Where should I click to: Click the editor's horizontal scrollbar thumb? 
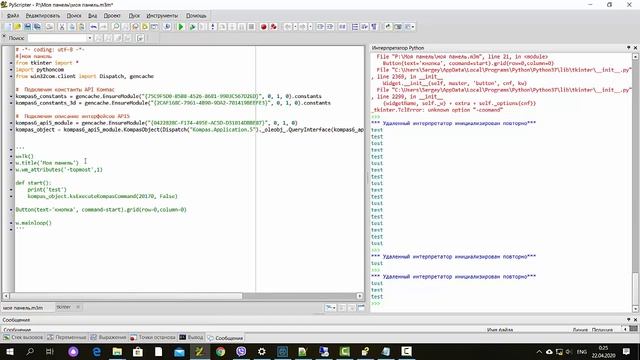coord(126,296)
